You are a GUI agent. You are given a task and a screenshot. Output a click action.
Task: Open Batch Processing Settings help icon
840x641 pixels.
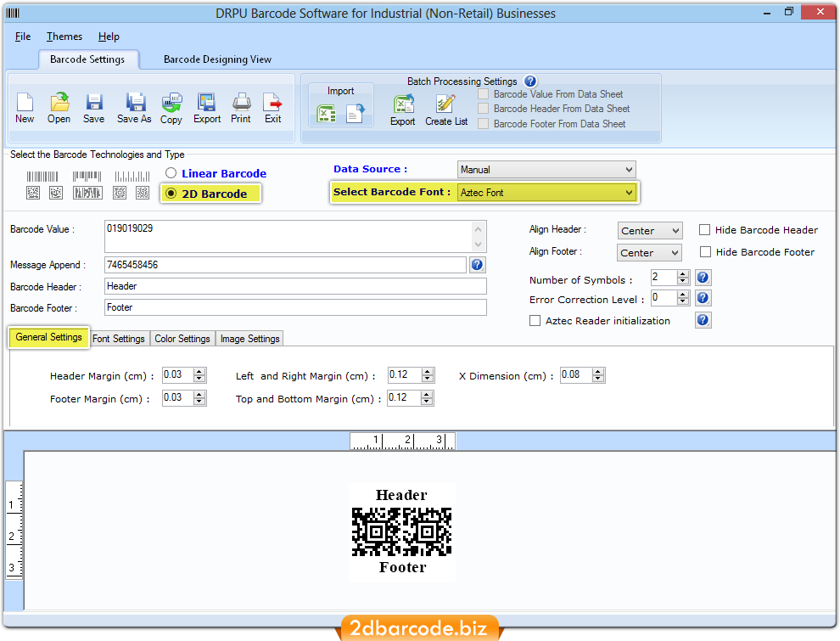tap(530, 82)
